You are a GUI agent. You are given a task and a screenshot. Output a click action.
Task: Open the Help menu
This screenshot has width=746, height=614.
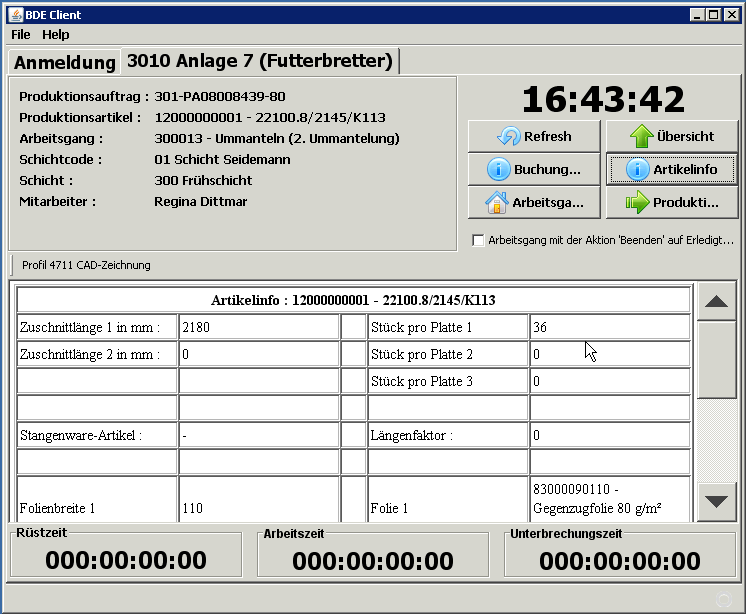56,34
